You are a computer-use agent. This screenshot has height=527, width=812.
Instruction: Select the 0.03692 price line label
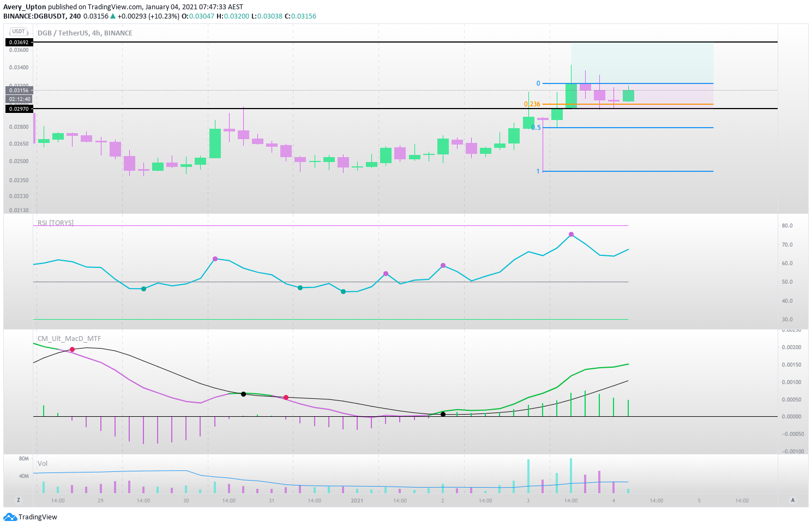tap(19, 42)
